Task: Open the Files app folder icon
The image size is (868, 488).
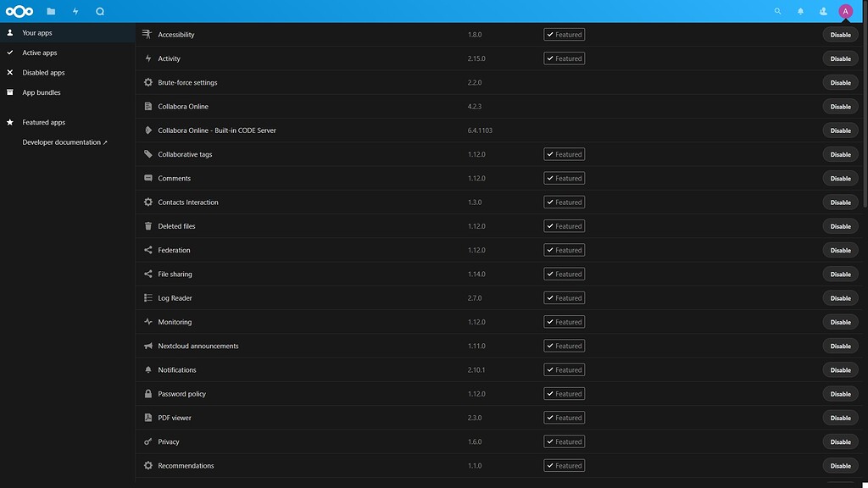Action: tap(52, 12)
